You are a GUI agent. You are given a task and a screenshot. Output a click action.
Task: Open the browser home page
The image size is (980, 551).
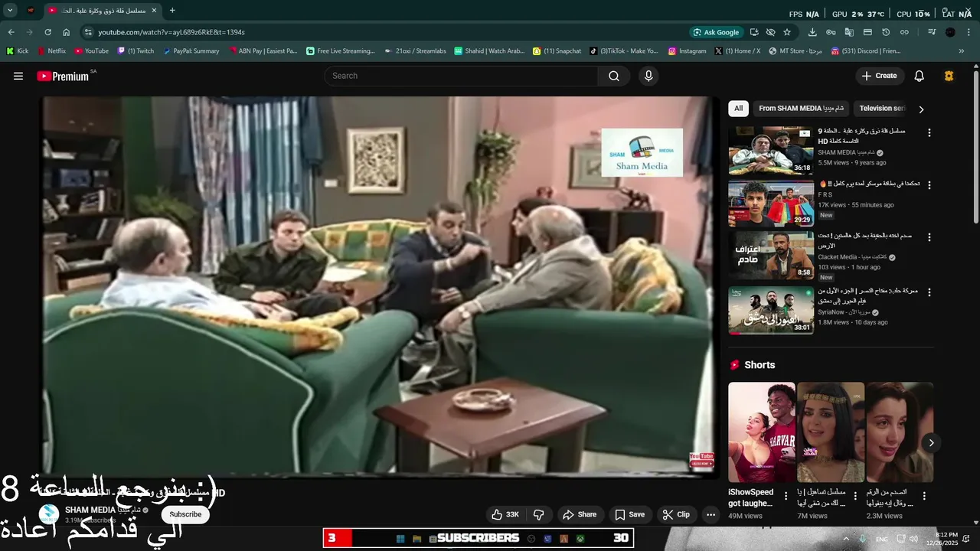point(66,32)
